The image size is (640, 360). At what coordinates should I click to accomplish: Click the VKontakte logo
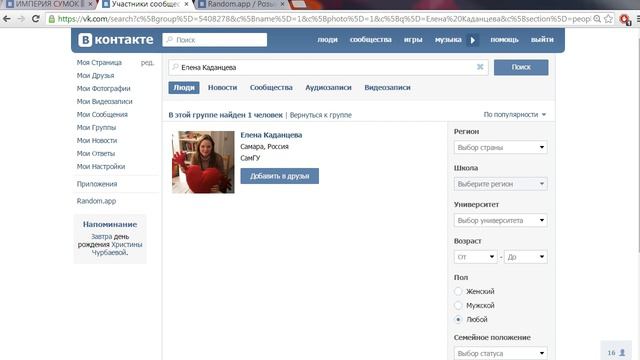coord(116,40)
